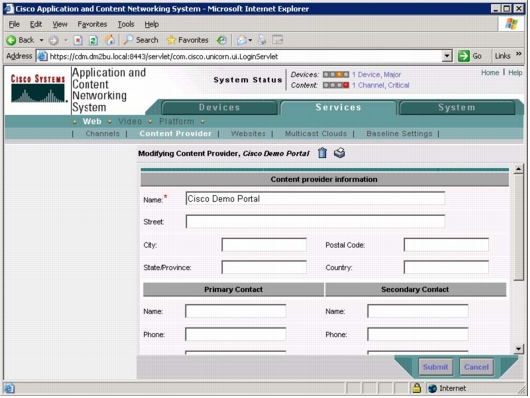Click the History icon in the toolbar

(222, 40)
